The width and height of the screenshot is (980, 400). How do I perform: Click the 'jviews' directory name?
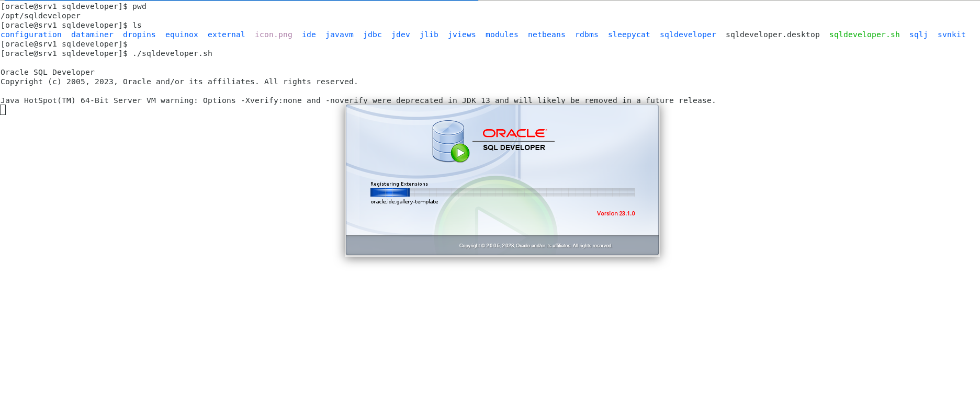click(x=462, y=35)
